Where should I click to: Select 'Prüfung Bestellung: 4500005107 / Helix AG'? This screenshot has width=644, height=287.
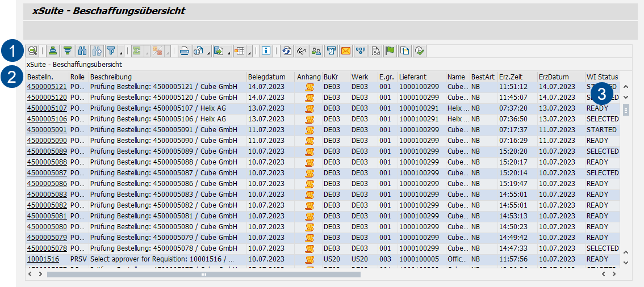click(168, 108)
